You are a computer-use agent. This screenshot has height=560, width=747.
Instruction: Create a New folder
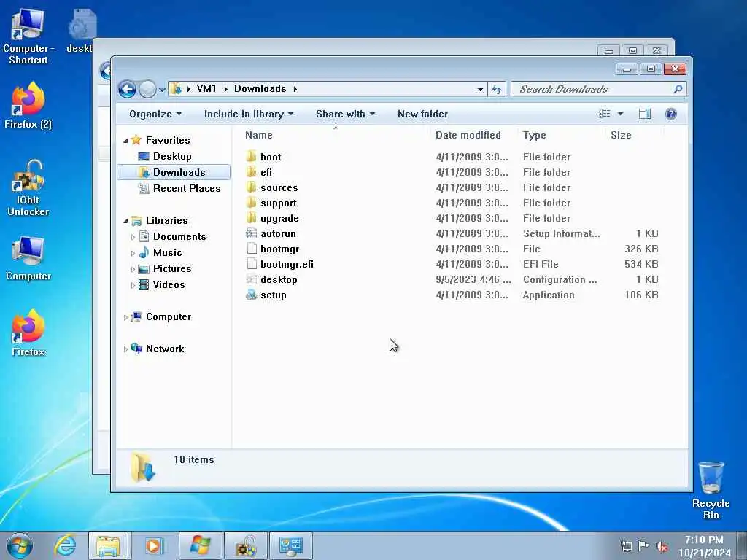point(422,114)
